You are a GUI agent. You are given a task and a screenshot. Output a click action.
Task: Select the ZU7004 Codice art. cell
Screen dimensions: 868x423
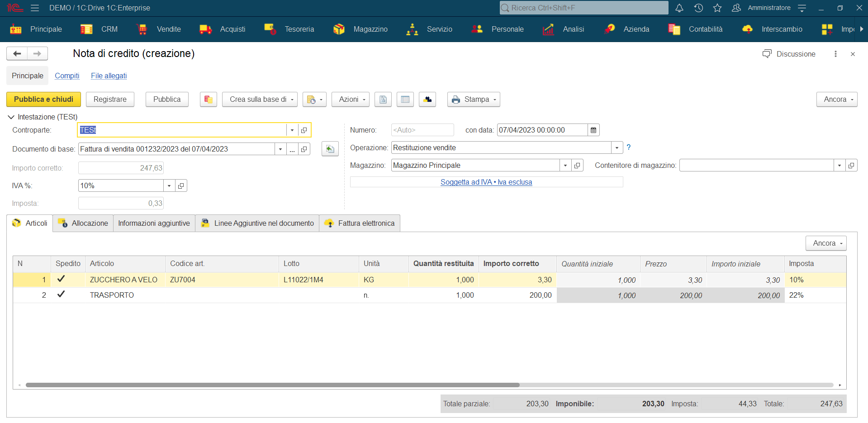(x=222, y=280)
